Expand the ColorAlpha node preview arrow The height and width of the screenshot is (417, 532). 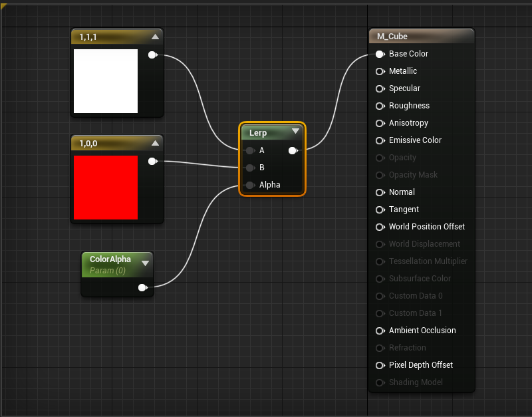pos(145,263)
